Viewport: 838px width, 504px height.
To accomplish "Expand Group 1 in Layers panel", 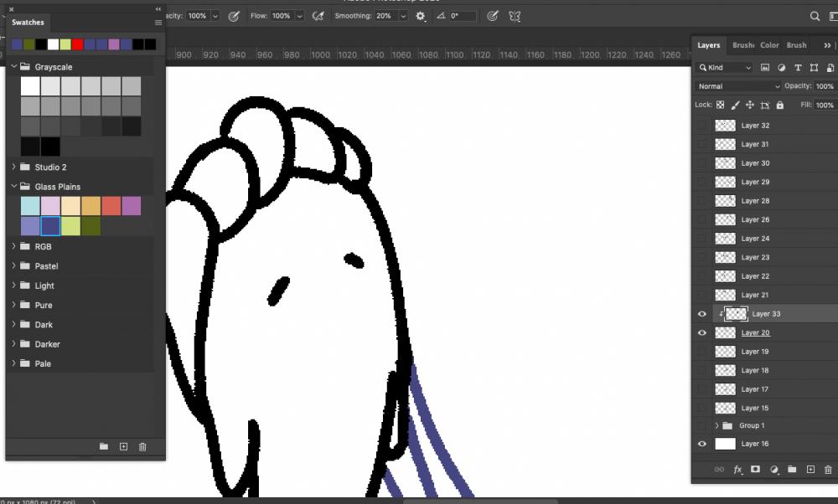I will [x=717, y=425].
